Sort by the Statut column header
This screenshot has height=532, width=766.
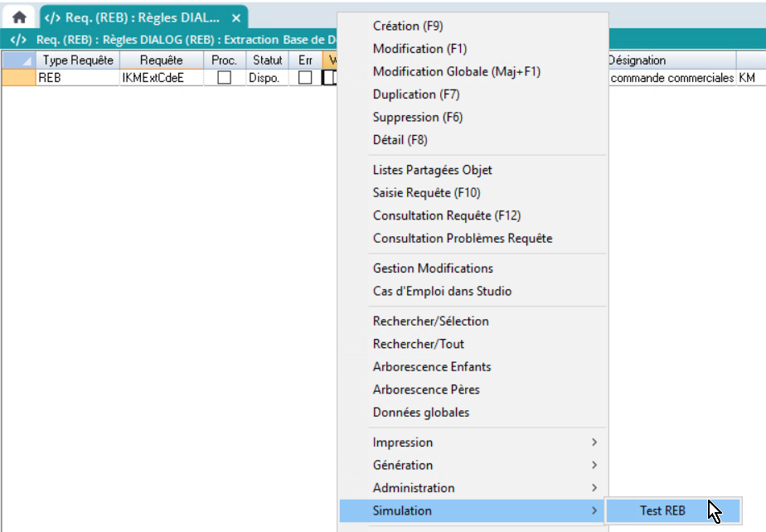pyautogui.click(x=268, y=60)
